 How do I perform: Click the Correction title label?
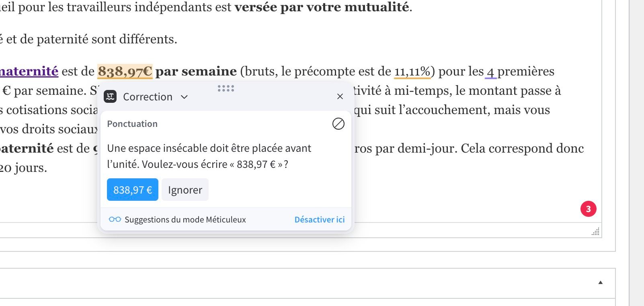(148, 97)
